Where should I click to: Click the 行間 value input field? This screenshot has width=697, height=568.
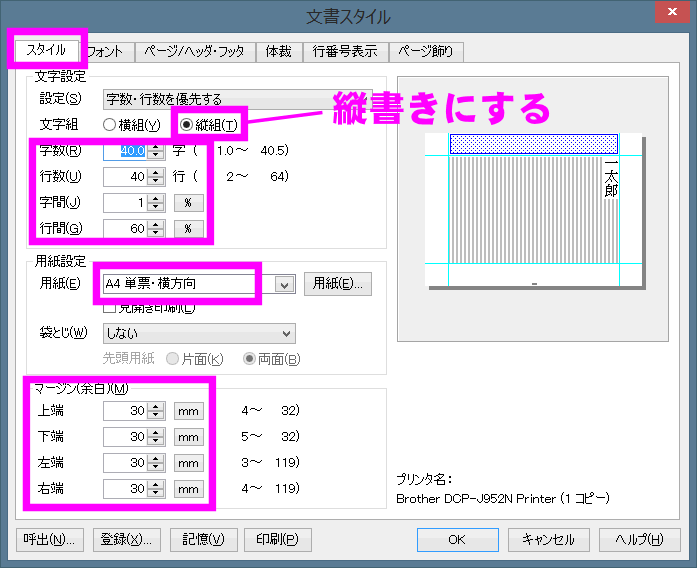pos(124,228)
